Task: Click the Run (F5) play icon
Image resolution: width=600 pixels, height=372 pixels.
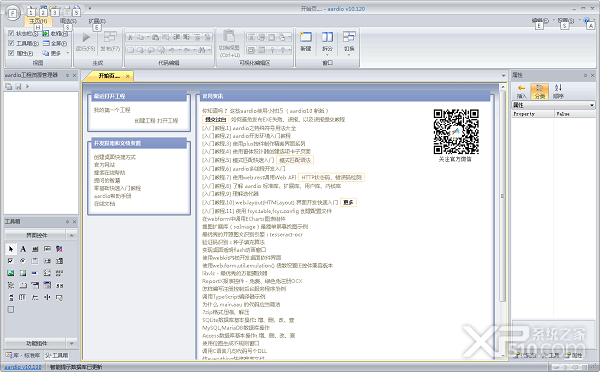Action: coord(86,37)
